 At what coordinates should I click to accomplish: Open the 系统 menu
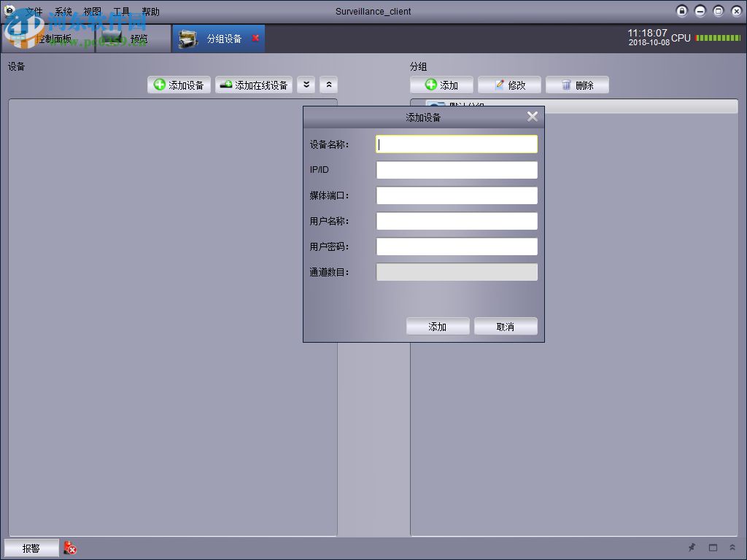coord(63,12)
